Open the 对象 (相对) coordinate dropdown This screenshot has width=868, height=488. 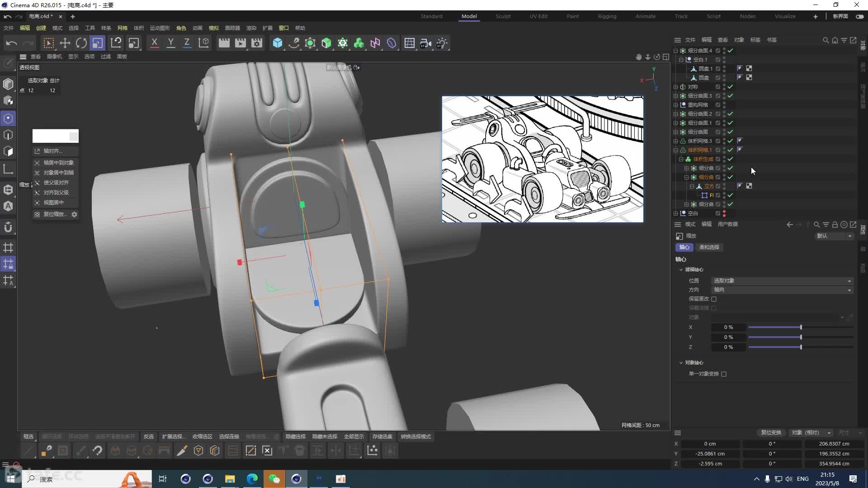(x=811, y=433)
